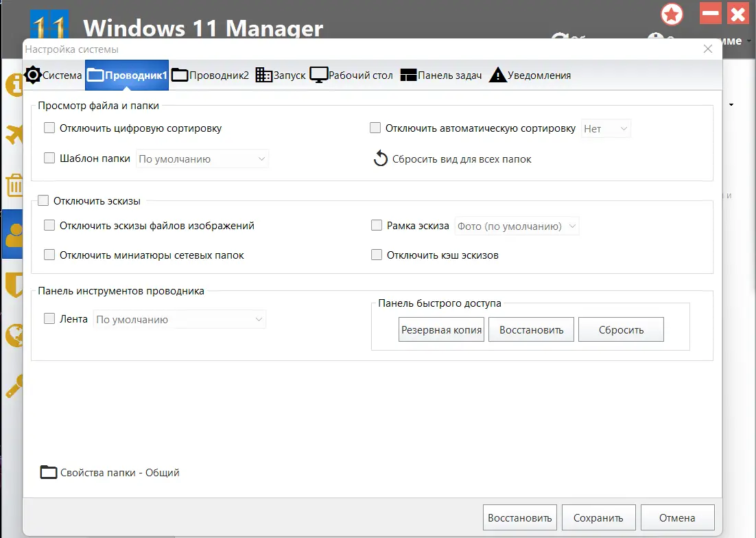Screen dimensions: 756x538
Task: Click the small dropdown arrow in main window
Action: pyautogui.click(x=731, y=104)
